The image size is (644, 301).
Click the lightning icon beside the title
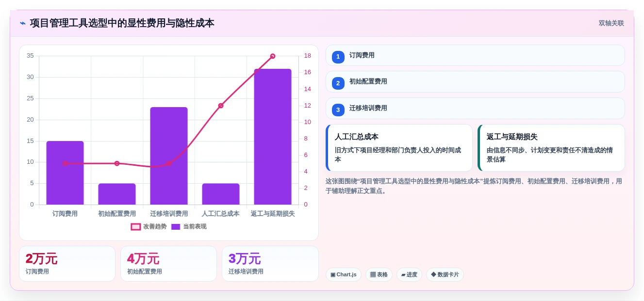23,23
